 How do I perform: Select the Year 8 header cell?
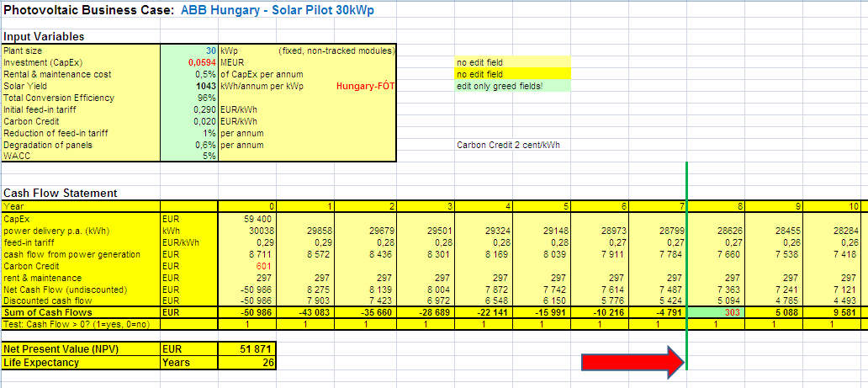716,207
